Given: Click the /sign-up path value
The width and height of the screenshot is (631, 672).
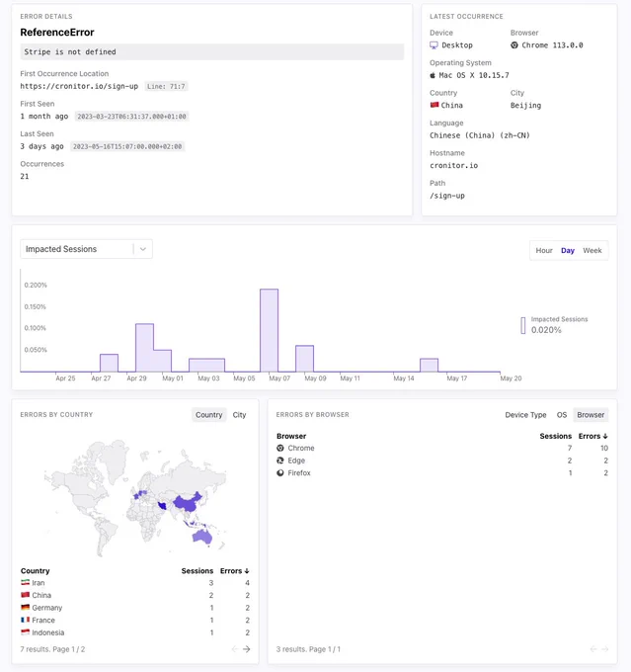Looking at the screenshot, I should pos(447,196).
